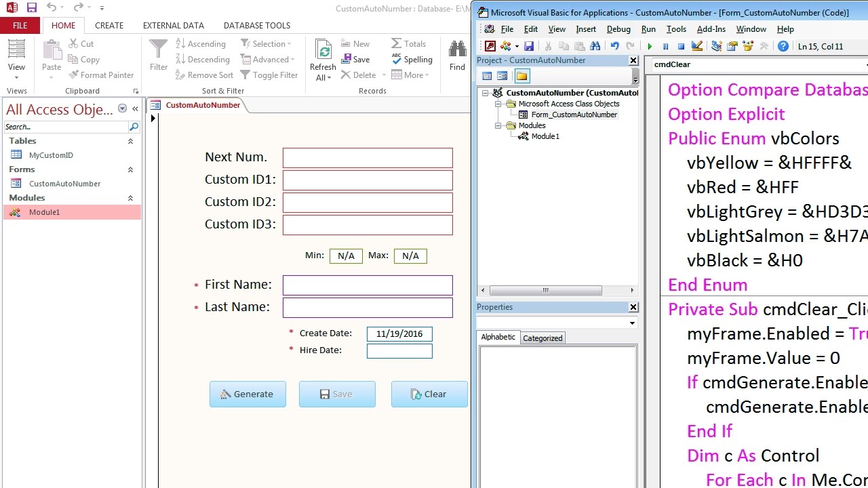
Task: Select MyCustomID table in navigation pane
Action: point(51,155)
